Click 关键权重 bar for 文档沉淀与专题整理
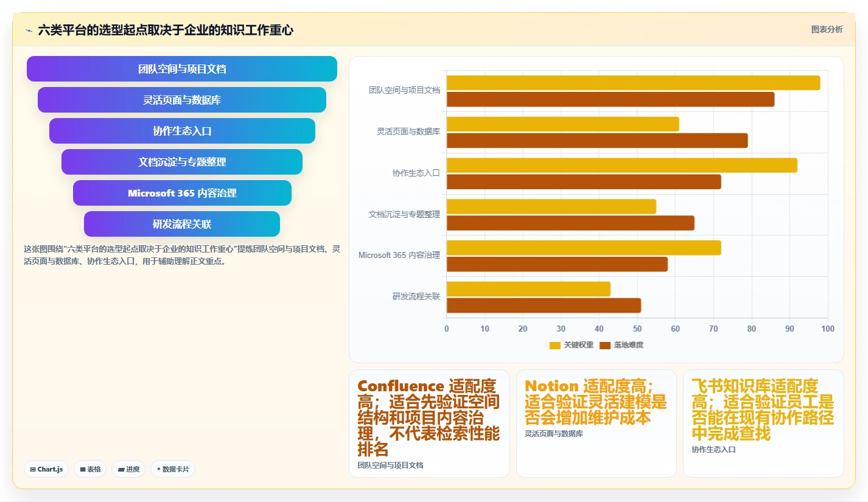The image size is (868, 502). (x=551, y=206)
